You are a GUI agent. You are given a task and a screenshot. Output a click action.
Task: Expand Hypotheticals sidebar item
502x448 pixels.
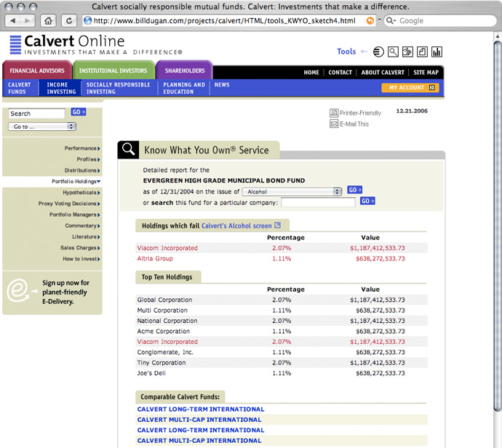[81, 193]
